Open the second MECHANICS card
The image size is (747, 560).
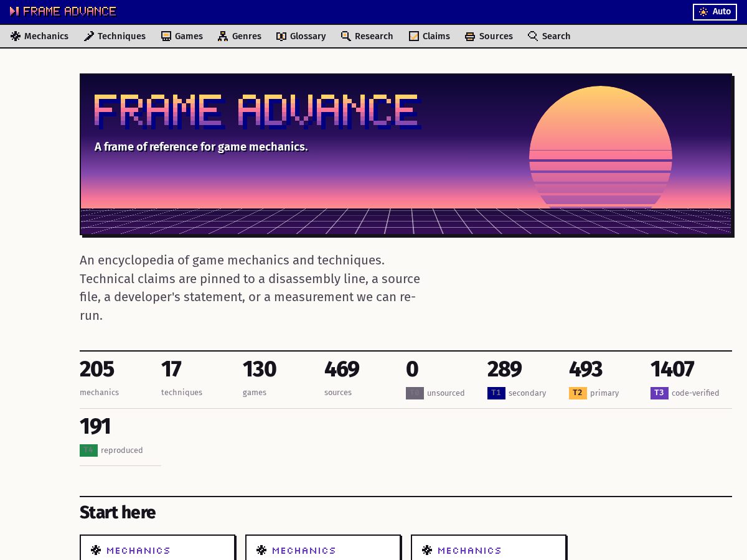(323, 548)
